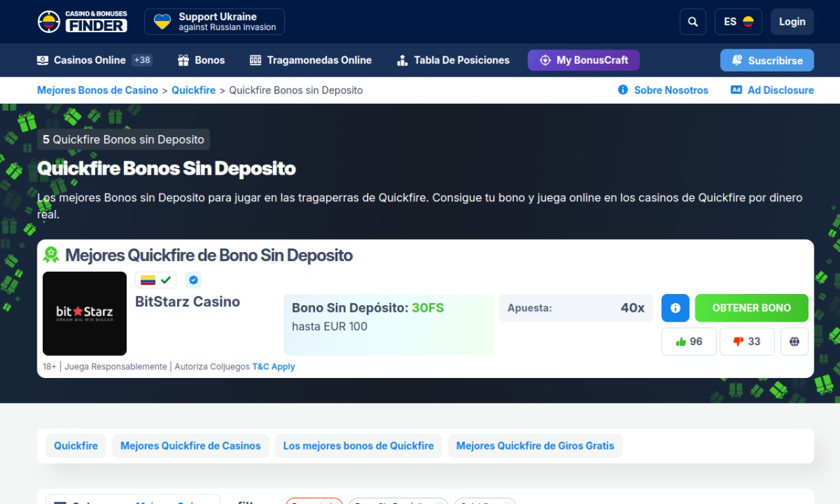The width and height of the screenshot is (840, 504).
Task: Click the Suscribirse button
Action: pyautogui.click(x=767, y=60)
